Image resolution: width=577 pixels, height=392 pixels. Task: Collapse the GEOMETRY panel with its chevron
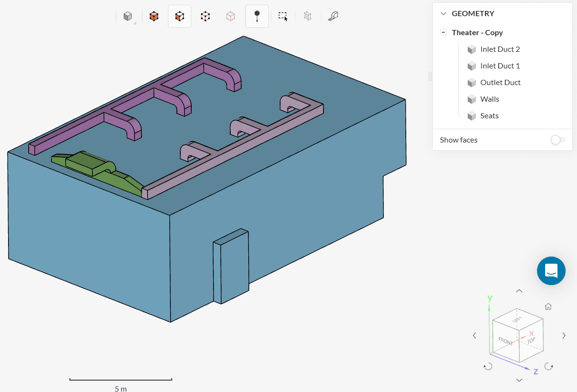click(x=443, y=14)
